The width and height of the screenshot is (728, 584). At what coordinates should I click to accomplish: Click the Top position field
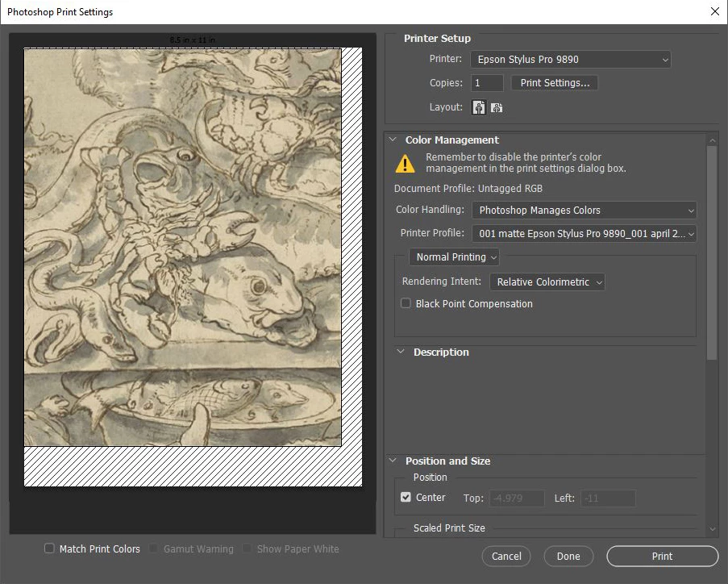coord(517,498)
